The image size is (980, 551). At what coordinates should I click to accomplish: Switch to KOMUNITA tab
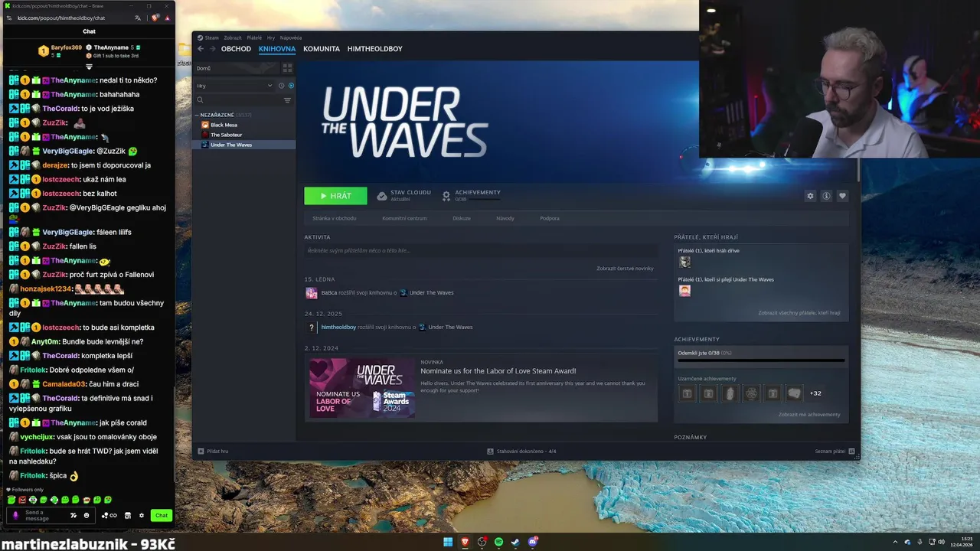[322, 49]
